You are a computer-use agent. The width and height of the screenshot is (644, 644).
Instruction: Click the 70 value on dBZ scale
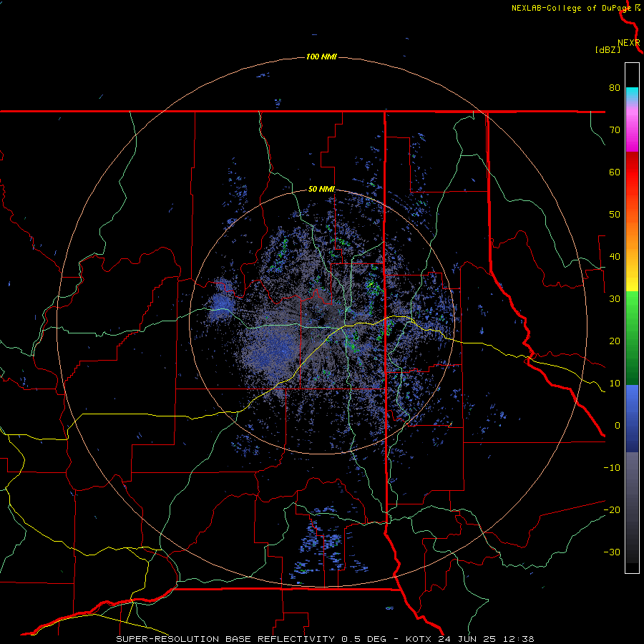click(615, 130)
